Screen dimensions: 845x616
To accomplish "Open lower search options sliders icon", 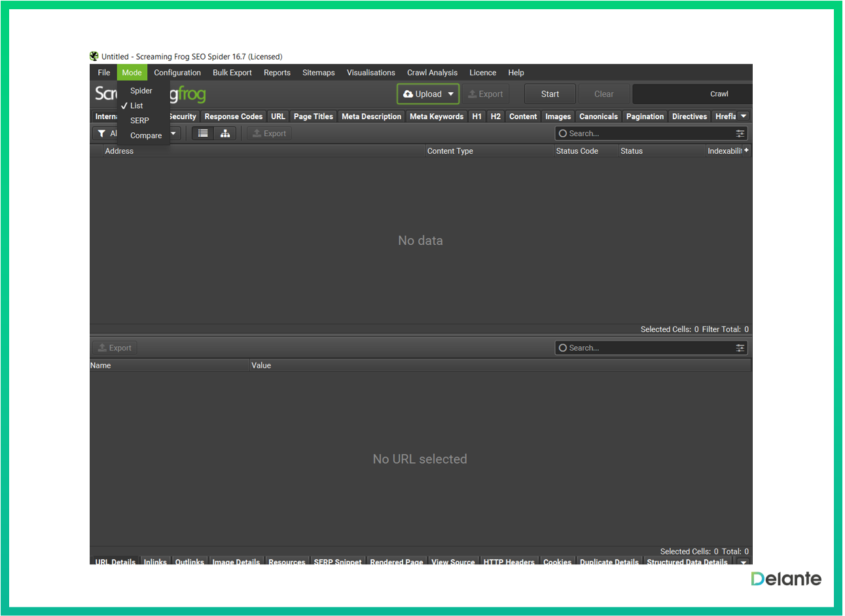I will (x=740, y=348).
